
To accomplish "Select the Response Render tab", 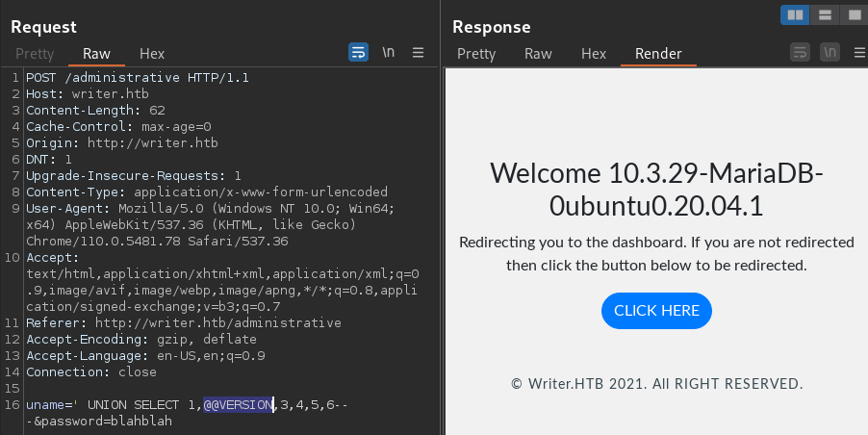I will pyautogui.click(x=658, y=54).
